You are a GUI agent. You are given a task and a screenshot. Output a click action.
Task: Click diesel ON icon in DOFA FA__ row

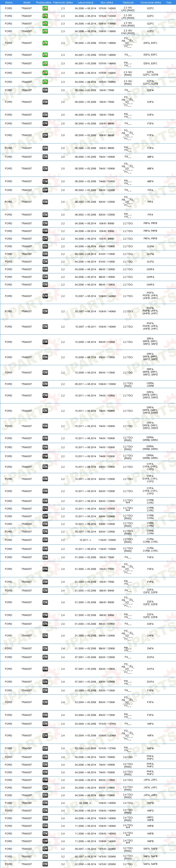[45, 657]
